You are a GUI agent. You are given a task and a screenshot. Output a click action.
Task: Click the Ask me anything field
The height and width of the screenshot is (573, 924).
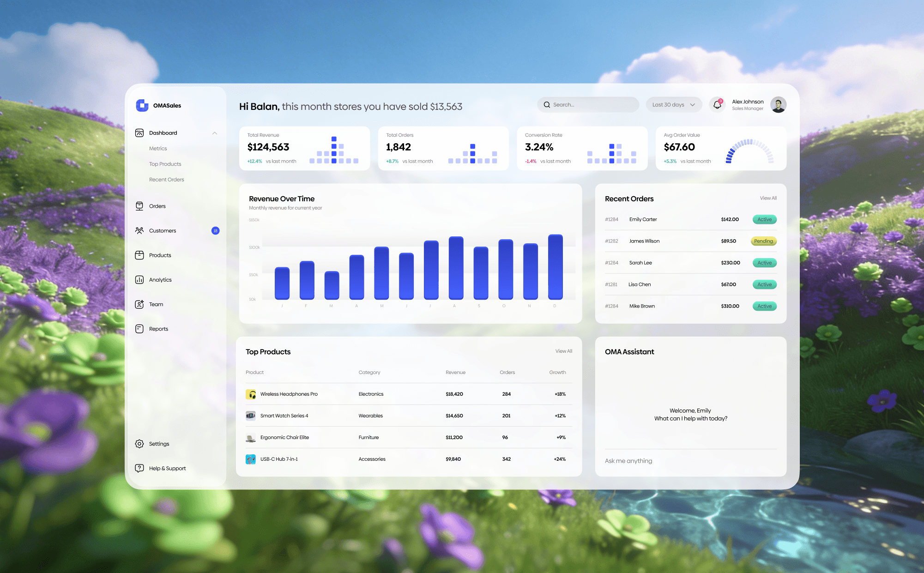[x=690, y=461]
